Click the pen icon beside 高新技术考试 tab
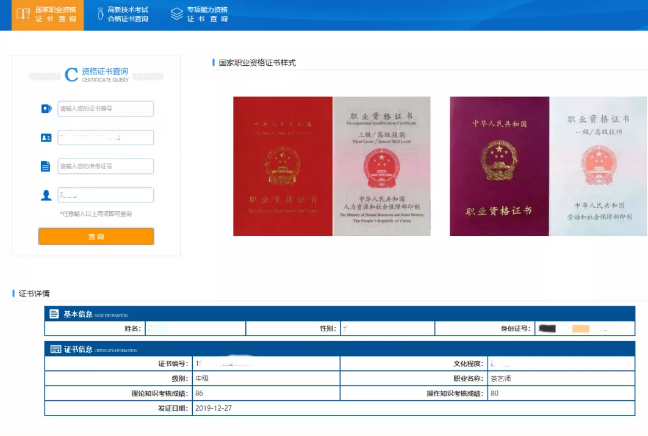Viewport: 648px width, 436px height. tap(98, 13)
